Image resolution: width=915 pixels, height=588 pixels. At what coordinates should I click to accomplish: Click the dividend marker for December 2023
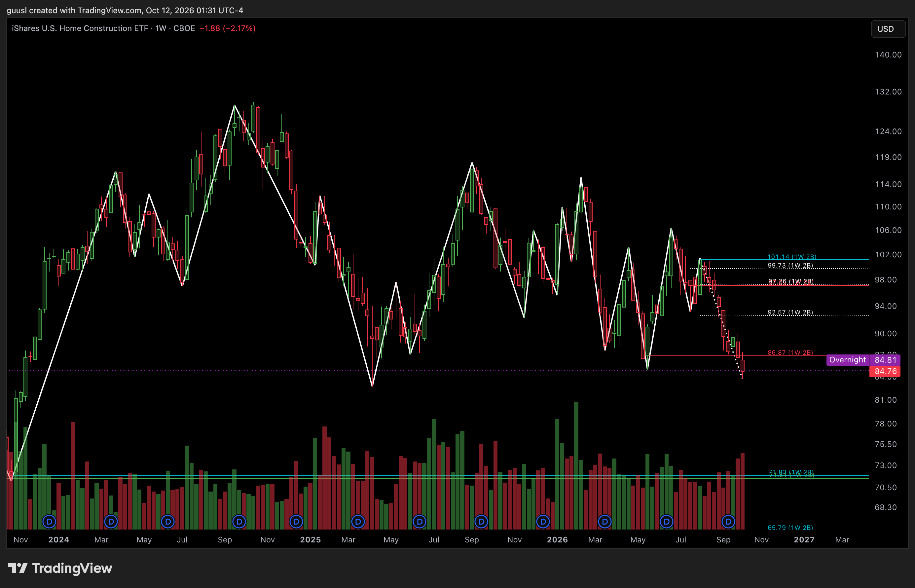49,521
